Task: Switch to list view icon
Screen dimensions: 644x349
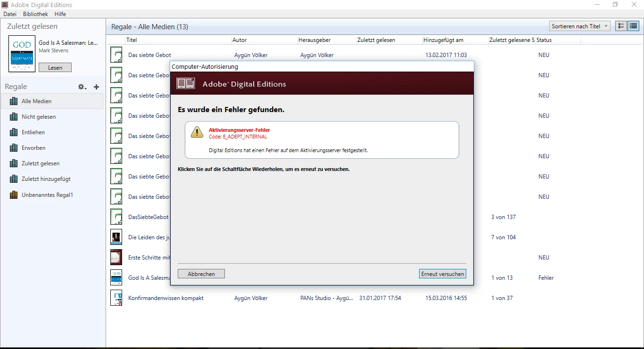Action: pos(633,26)
